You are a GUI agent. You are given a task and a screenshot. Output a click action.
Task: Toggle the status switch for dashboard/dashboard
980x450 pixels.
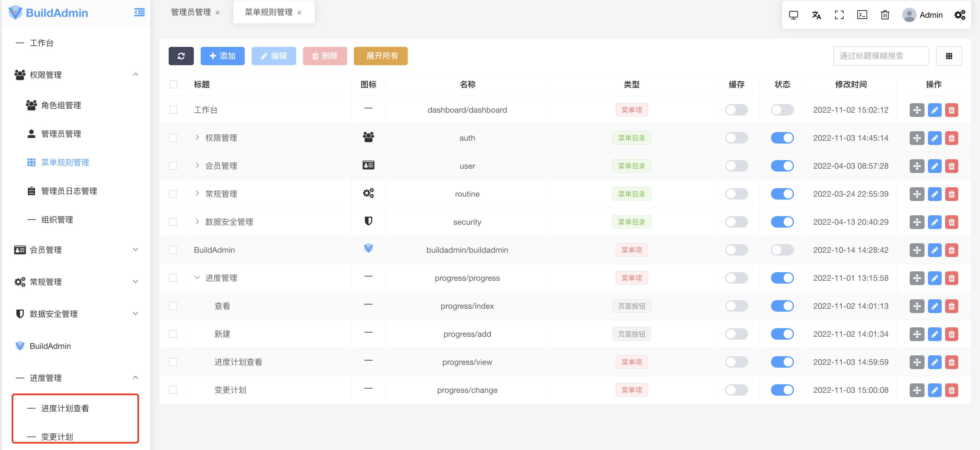coord(782,110)
